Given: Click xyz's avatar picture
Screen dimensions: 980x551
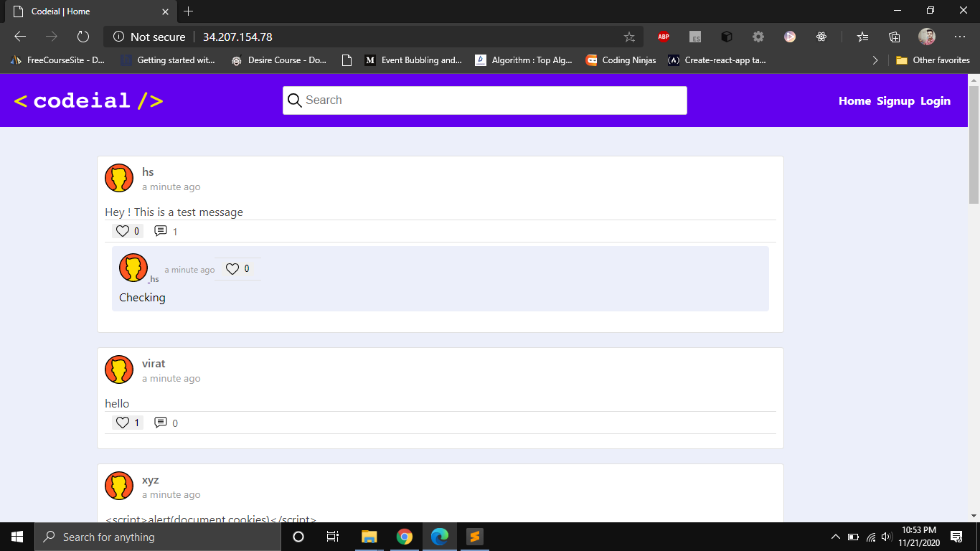Looking at the screenshot, I should pos(119,486).
